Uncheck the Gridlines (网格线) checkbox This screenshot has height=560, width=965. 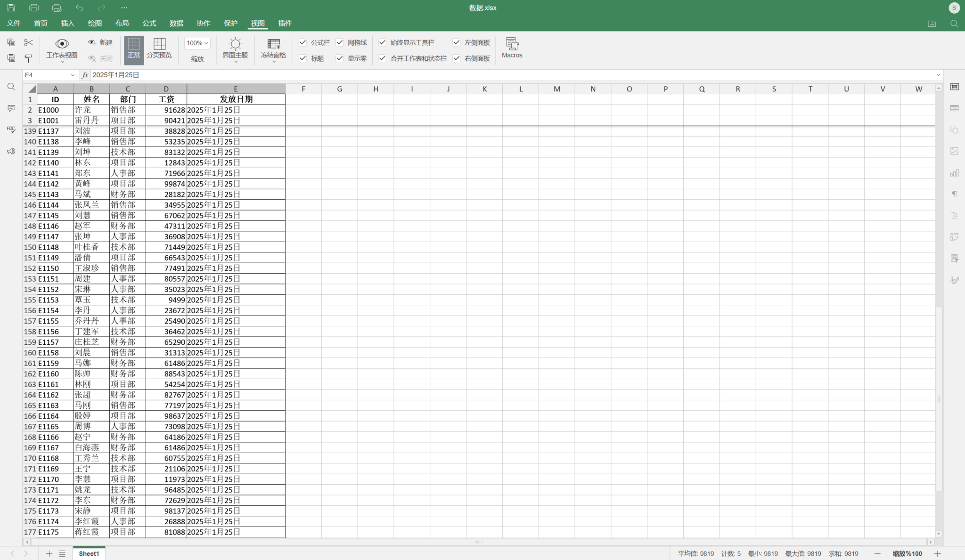point(340,42)
